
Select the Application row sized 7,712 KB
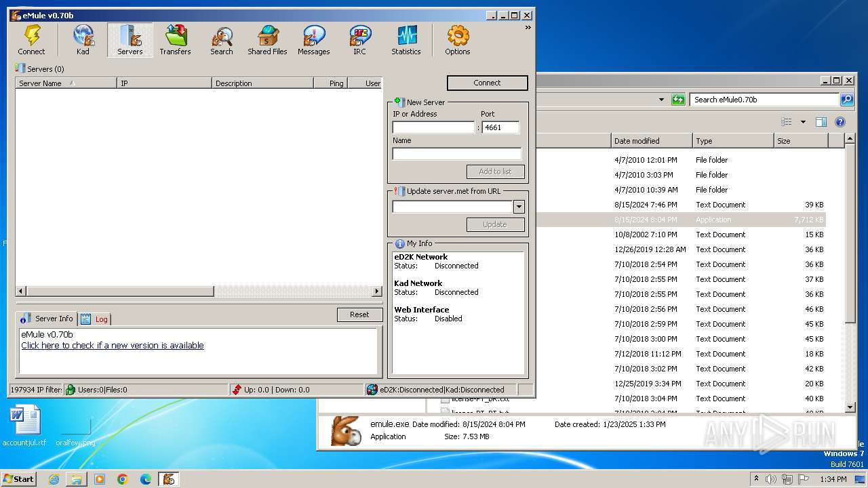click(x=681, y=220)
